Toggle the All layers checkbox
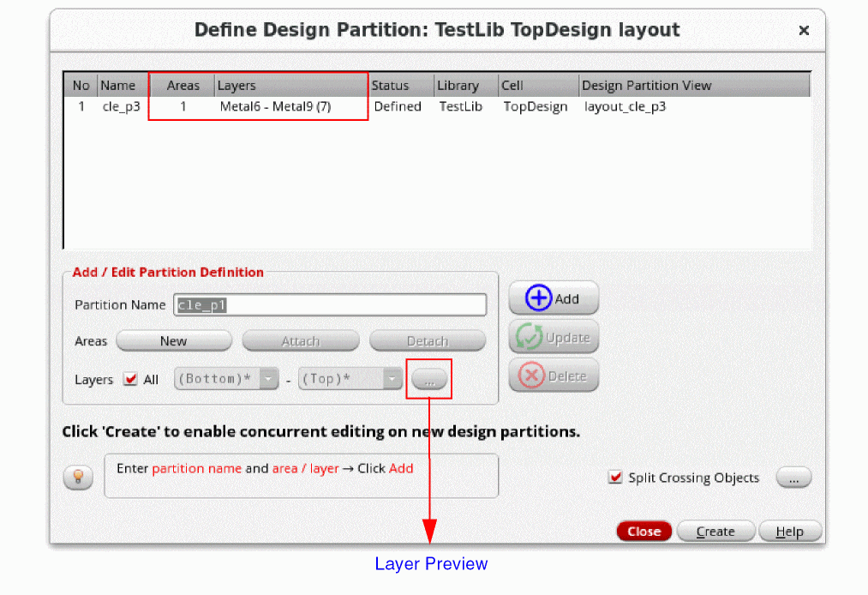 [x=131, y=379]
